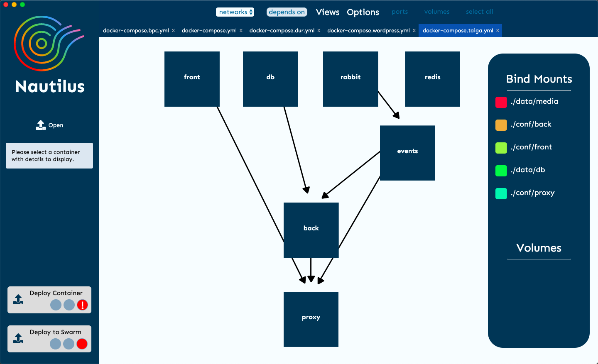Select the proxy container node

click(x=311, y=319)
